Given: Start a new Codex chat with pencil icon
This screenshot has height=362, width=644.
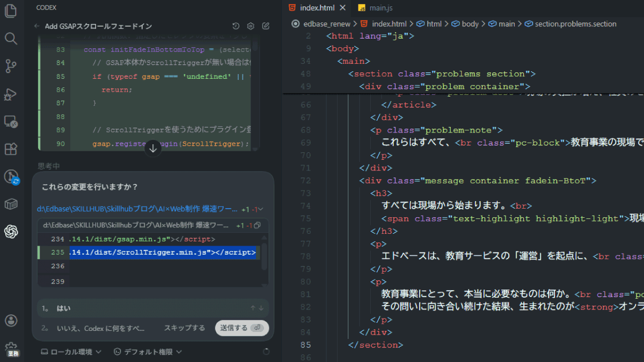Looking at the screenshot, I should pyautogui.click(x=266, y=26).
